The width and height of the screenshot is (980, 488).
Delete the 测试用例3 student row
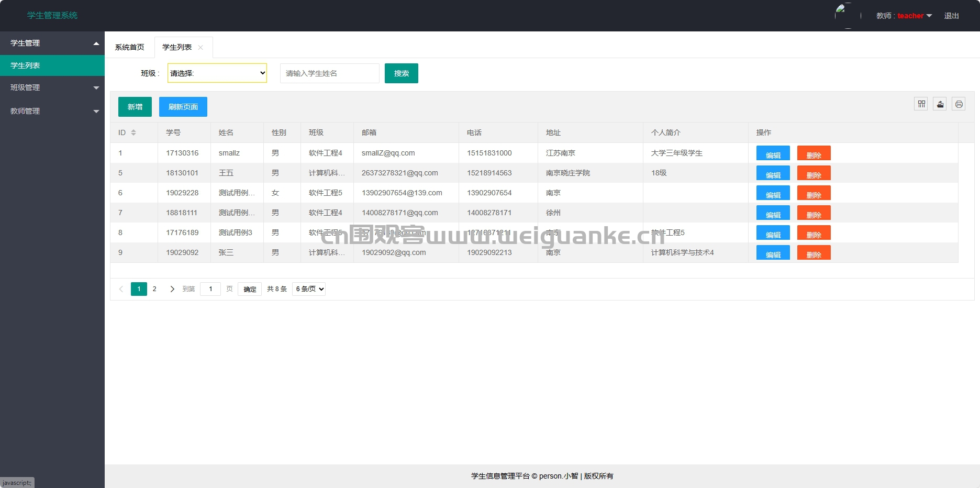pos(814,232)
